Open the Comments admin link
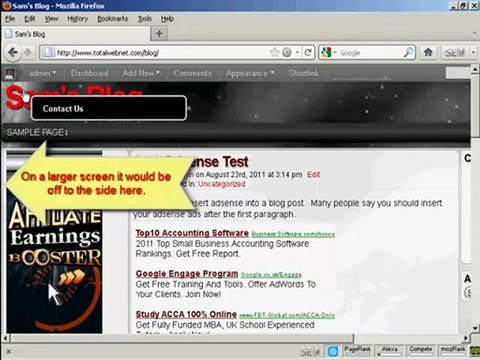The height and width of the screenshot is (360, 480). coord(193,73)
